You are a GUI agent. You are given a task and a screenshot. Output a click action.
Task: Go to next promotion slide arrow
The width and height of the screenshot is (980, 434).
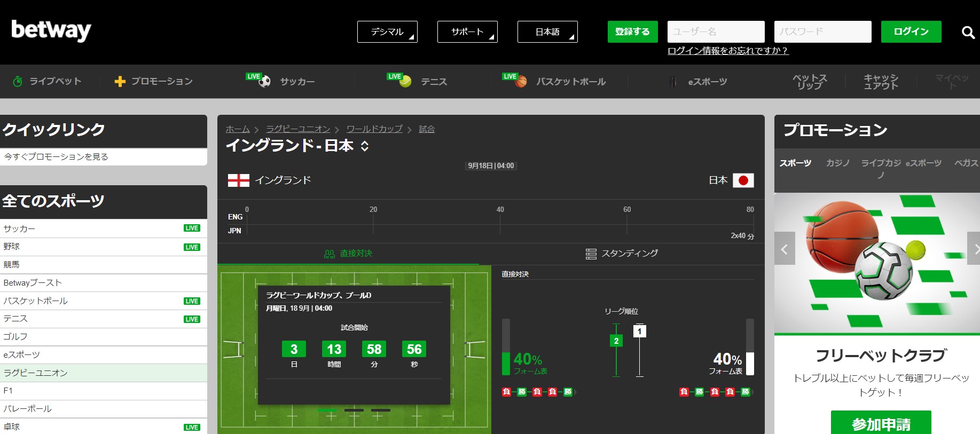(x=974, y=248)
